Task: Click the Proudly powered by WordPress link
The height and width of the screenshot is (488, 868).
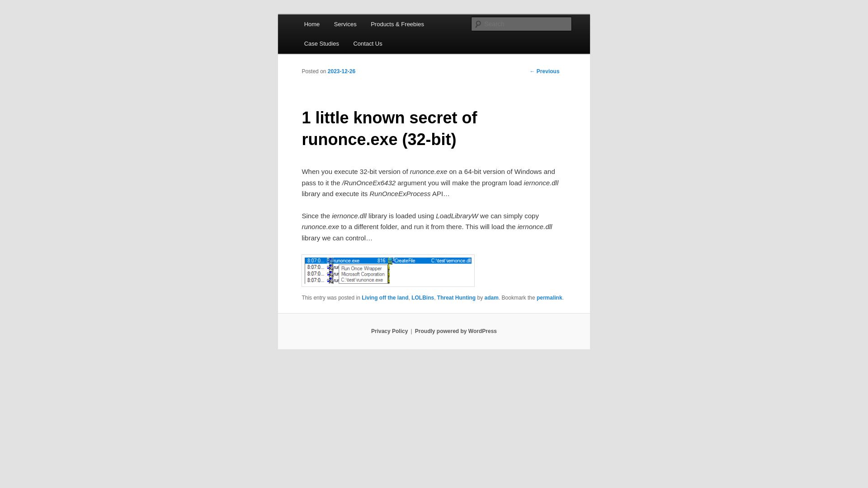Action: (x=455, y=331)
